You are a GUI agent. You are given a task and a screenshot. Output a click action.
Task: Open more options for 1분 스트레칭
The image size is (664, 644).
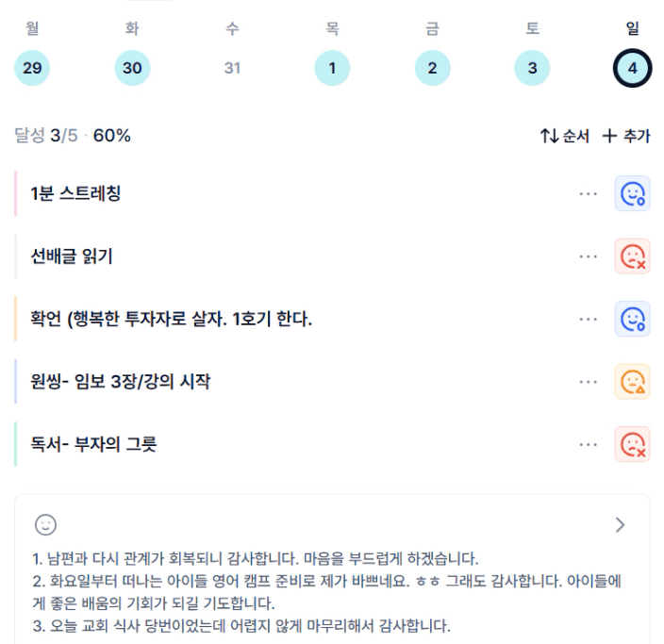click(x=589, y=193)
